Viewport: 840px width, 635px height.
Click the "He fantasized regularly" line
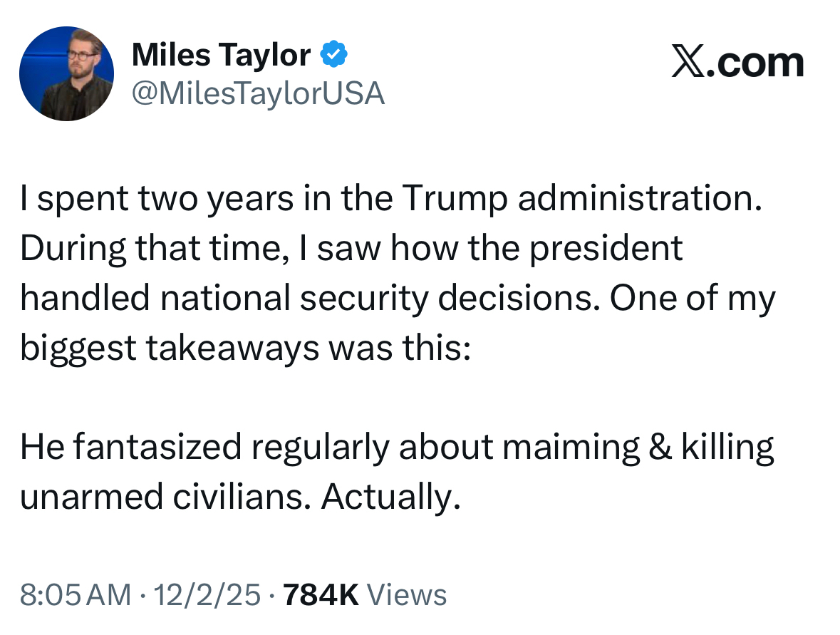[x=397, y=447]
